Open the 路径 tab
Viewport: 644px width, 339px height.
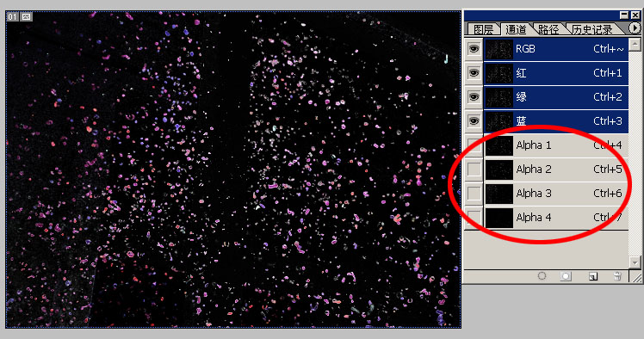pyautogui.click(x=548, y=29)
